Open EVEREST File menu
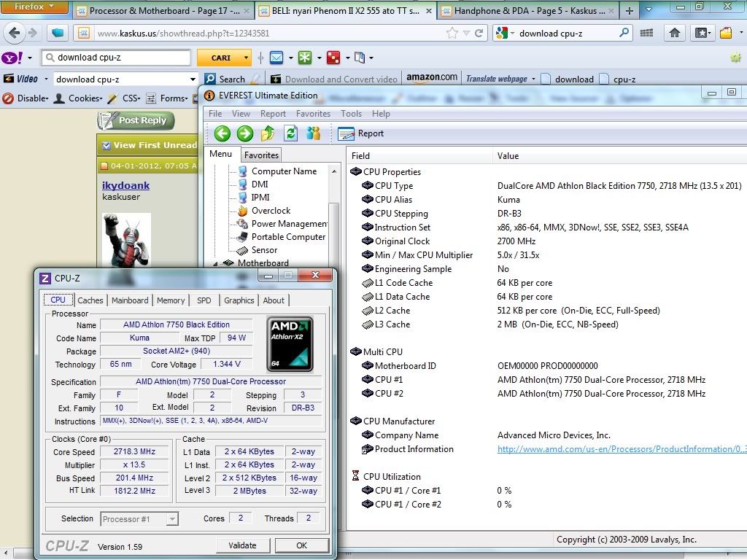 tap(215, 114)
